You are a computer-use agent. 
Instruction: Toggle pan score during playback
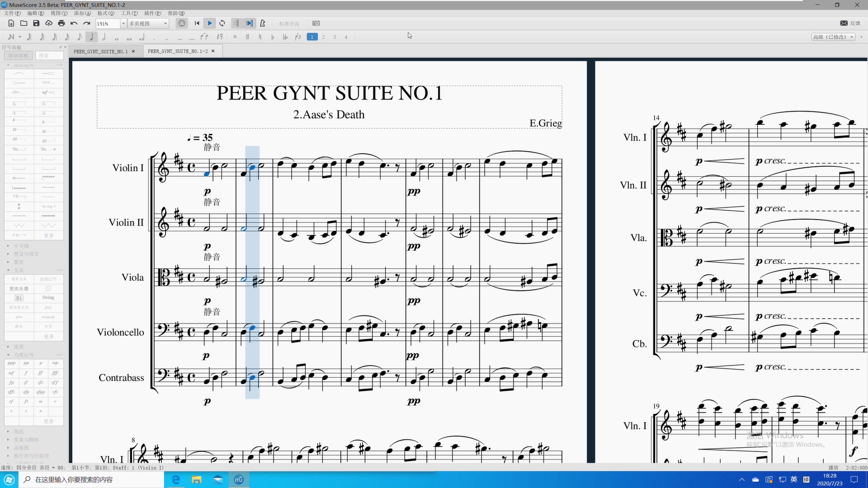coord(250,23)
